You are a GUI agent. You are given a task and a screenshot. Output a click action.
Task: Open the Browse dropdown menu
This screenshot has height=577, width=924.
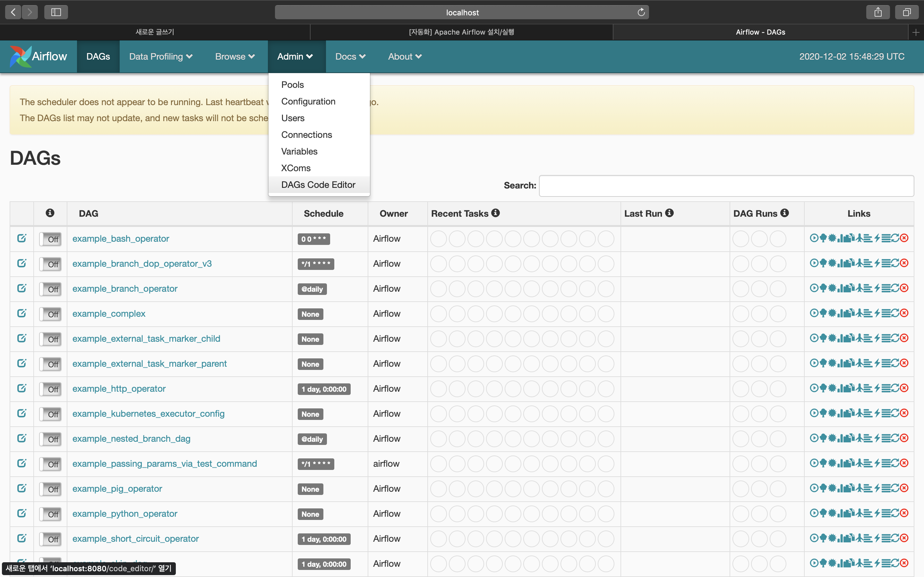(235, 56)
